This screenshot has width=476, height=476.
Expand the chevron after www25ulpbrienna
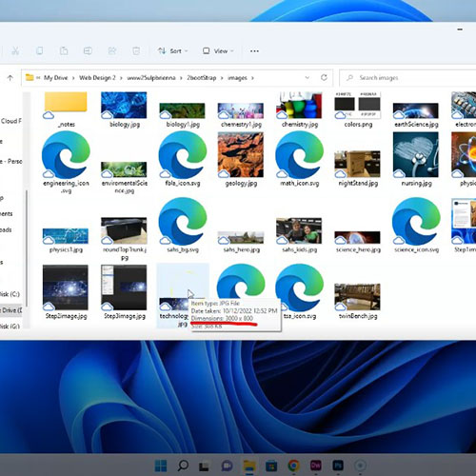[x=181, y=78]
